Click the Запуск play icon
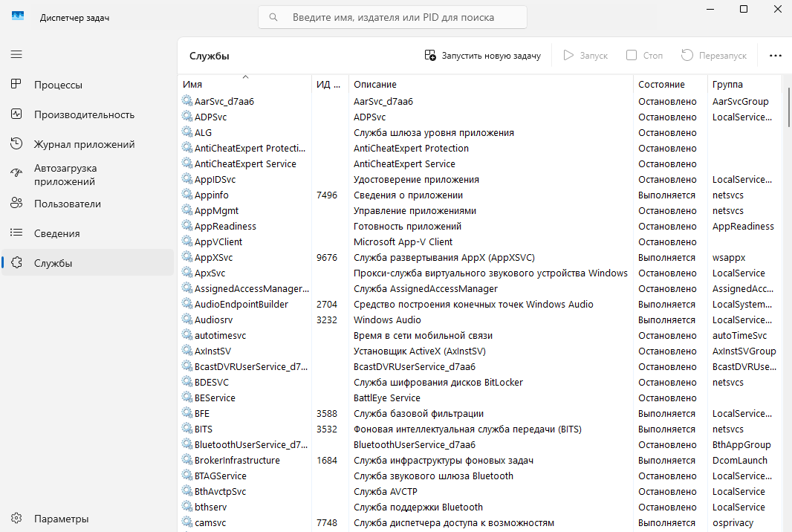Image resolution: width=792 pixels, height=532 pixels. click(569, 55)
